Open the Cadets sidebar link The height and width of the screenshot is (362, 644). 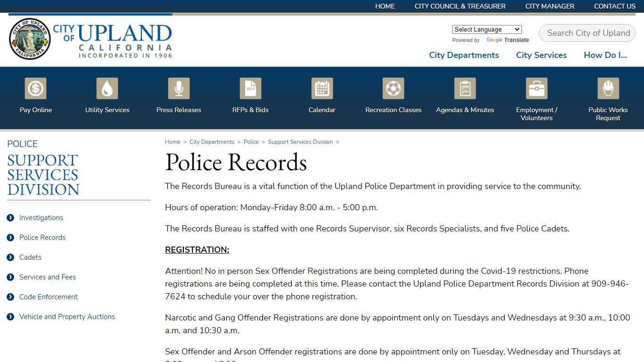coord(30,257)
